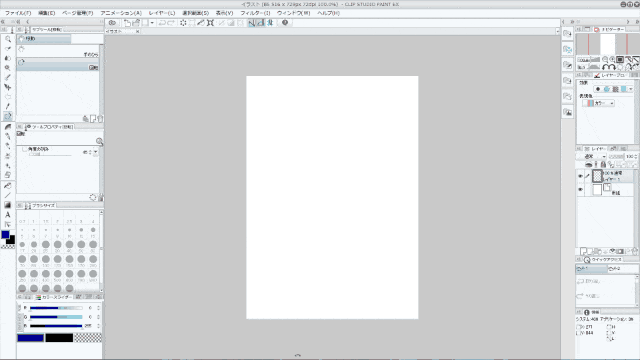The width and height of the screenshot is (640, 360).
Task: Select the 回転 rotate sub tool
Action: [58, 64]
